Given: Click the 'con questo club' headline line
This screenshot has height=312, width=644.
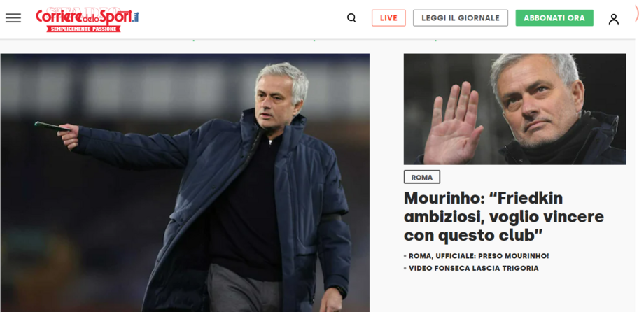Looking at the screenshot, I should 474,236.
